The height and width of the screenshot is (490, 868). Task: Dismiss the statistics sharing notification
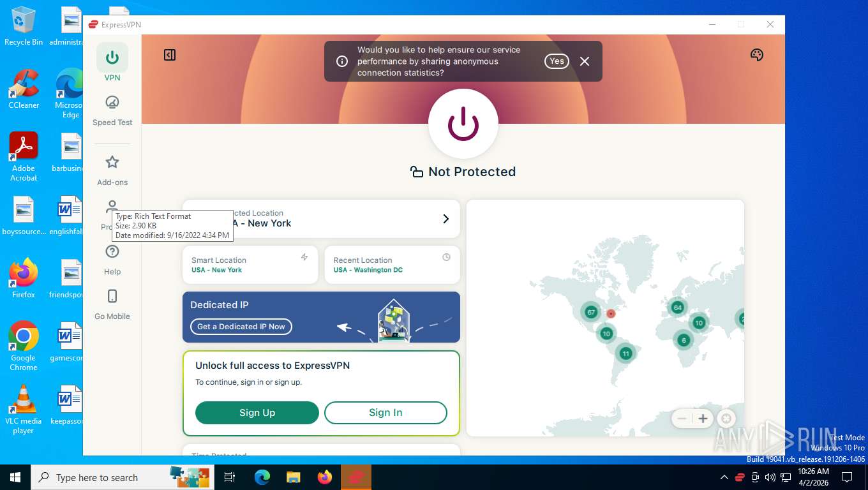(x=585, y=61)
